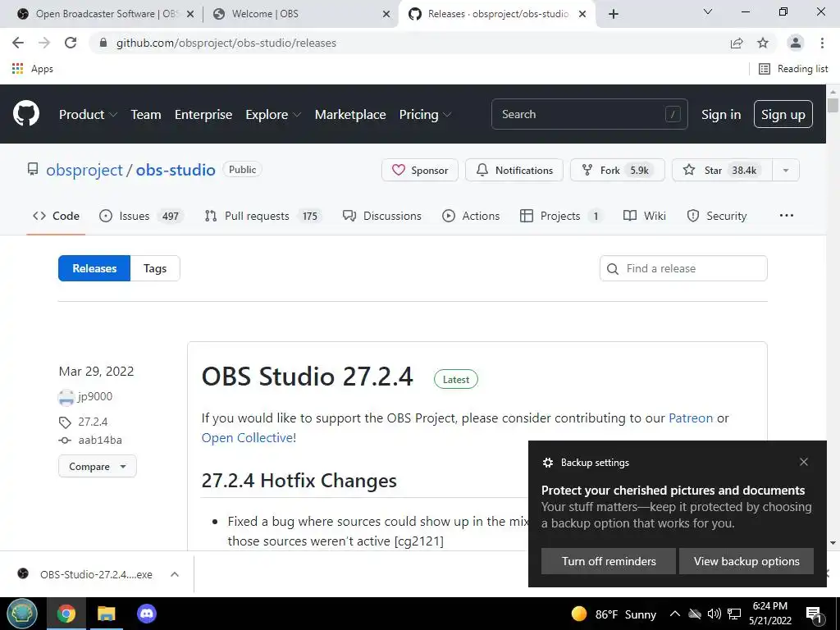Click Turn off reminders
Image resolution: width=840 pixels, height=630 pixels.
tap(609, 561)
